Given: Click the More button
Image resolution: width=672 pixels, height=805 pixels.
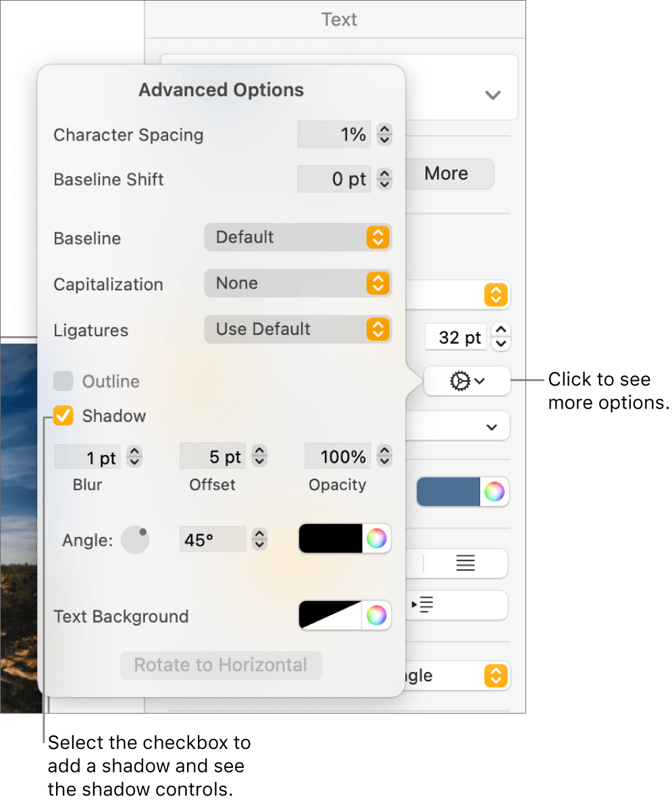Looking at the screenshot, I should [x=448, y=174].
